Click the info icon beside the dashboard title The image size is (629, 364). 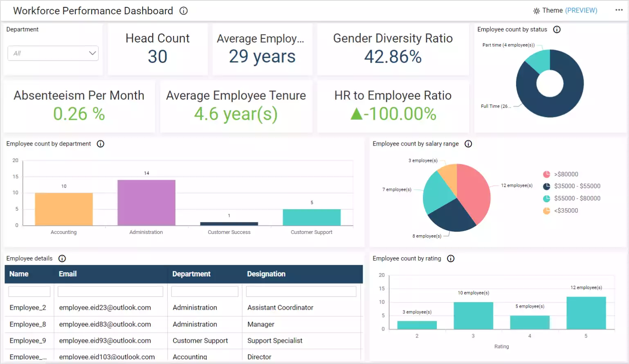click(x=184, y=11)
